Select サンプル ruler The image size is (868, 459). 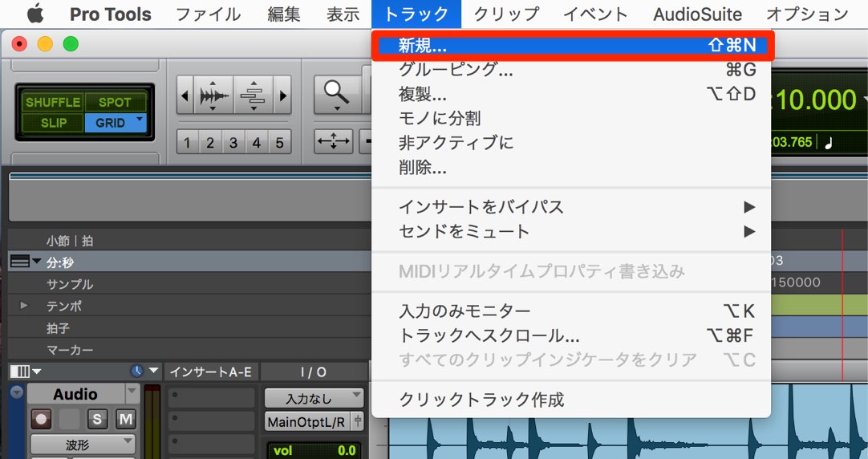[70, 284]
